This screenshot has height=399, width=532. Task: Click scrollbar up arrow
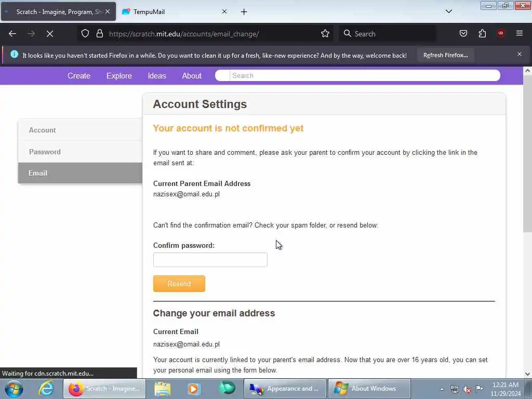pos(527,71)
